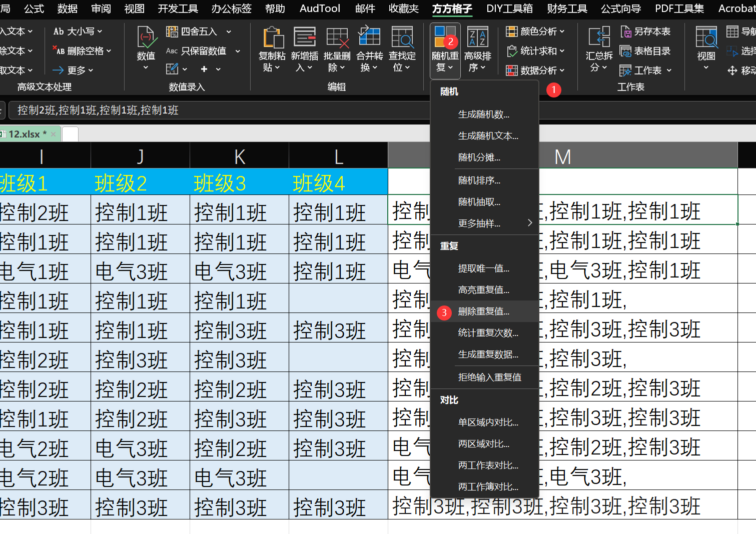Select menu entry 随机排序...
Screen dimensions: 756x534
pyautogui.click(x=484, y=180)
